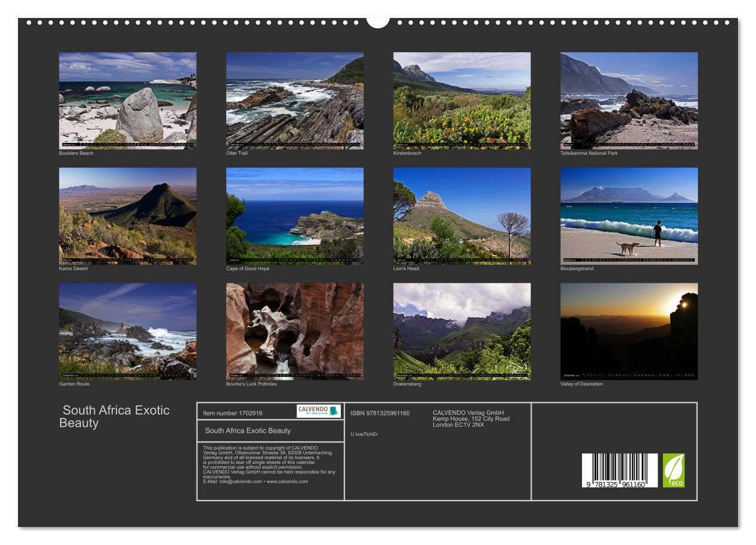This screenshot has height=545, width=756.
Task: Click the 'U boeTtchEr' author text
Action: (364, 434)
